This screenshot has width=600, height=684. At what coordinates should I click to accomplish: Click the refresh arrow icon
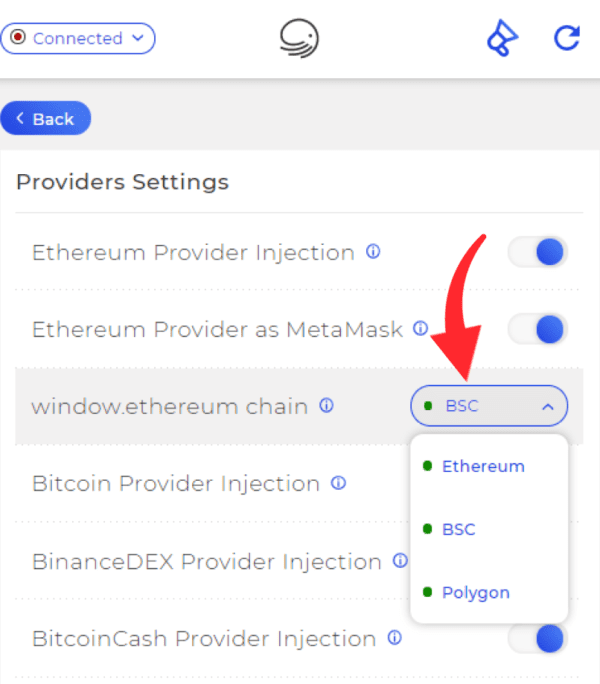coord(567,38)
